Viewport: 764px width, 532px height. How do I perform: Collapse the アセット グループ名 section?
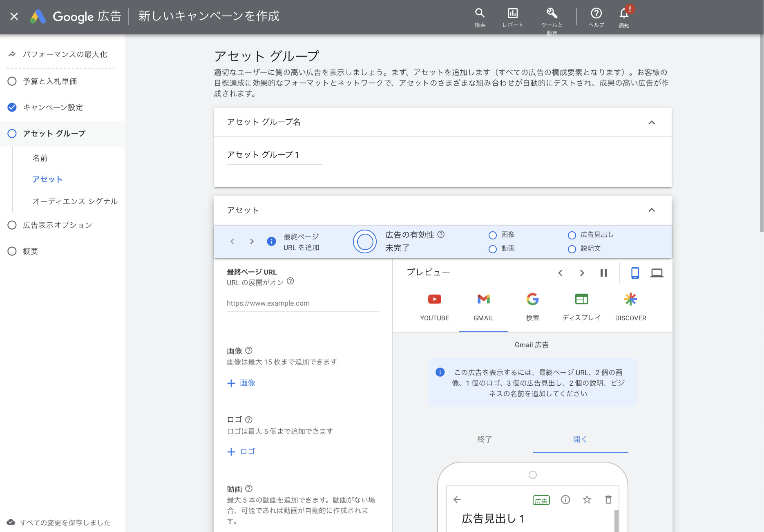coord(652,122)
